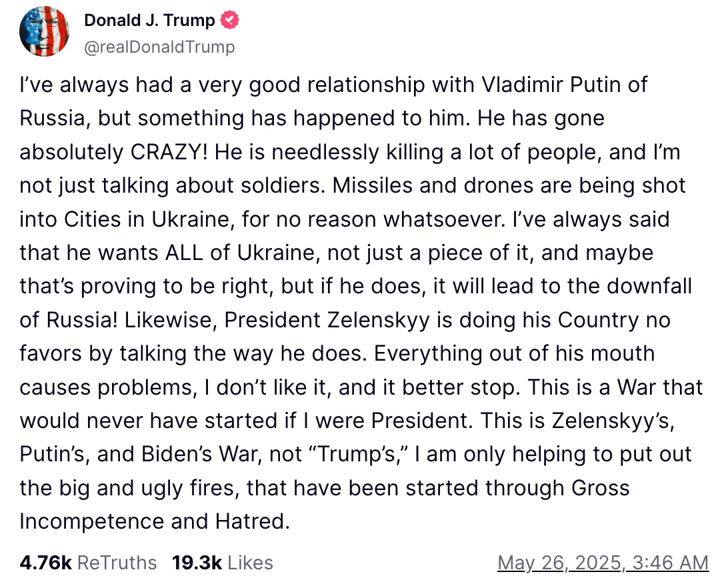This screenshot has height=588, width=728.
Task: Click the red verified badge icon
Action: [229, 20]
